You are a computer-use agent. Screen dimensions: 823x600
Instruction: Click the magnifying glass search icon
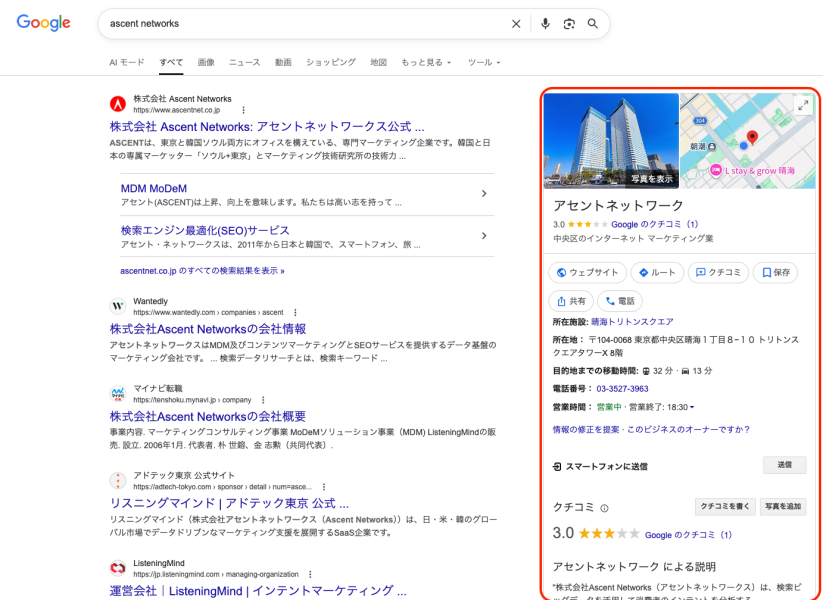click(x=594, y=23)
